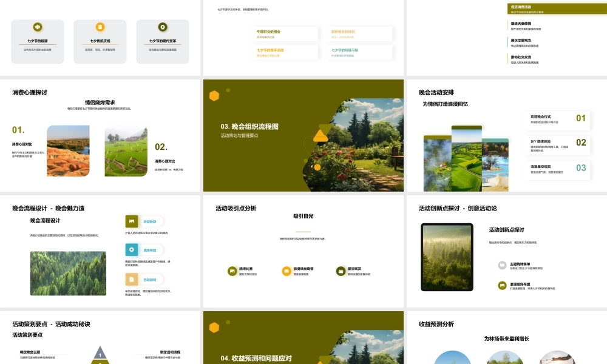
Task: Click the orange hexagon on the 03 slide
Action: click(214, 95)
